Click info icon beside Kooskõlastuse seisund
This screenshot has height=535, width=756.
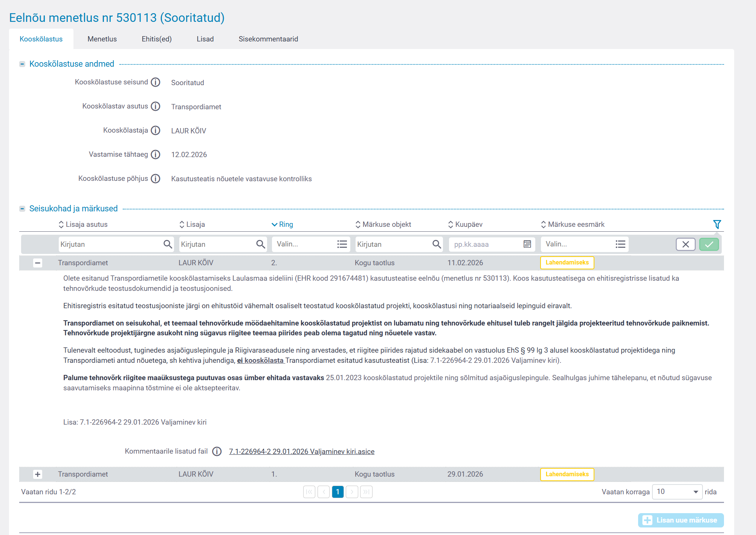tap(156, 82)
